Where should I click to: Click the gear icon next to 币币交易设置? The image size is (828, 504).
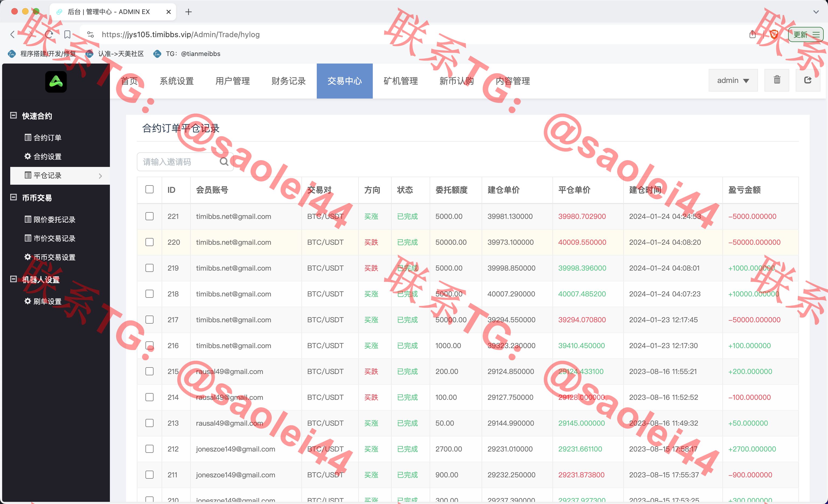click(28, 257)
